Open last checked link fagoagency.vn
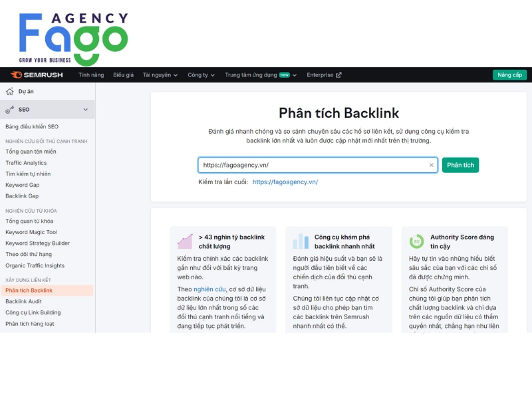 tap(285, 182)
